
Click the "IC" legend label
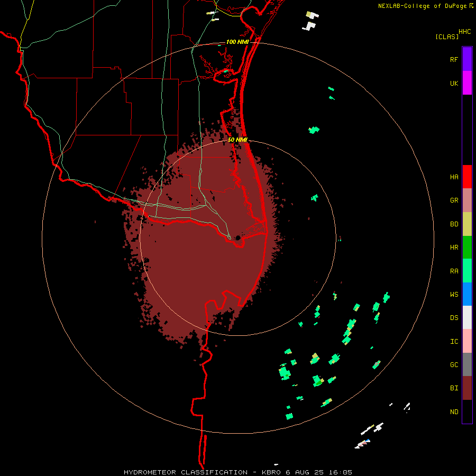click(x=454, y=342)
